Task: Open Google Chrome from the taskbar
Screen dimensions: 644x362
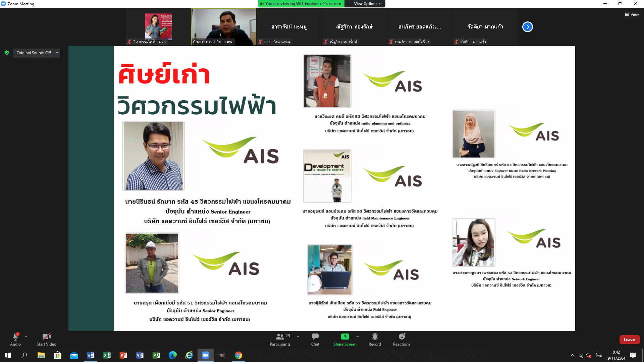Action: (238, 355)
